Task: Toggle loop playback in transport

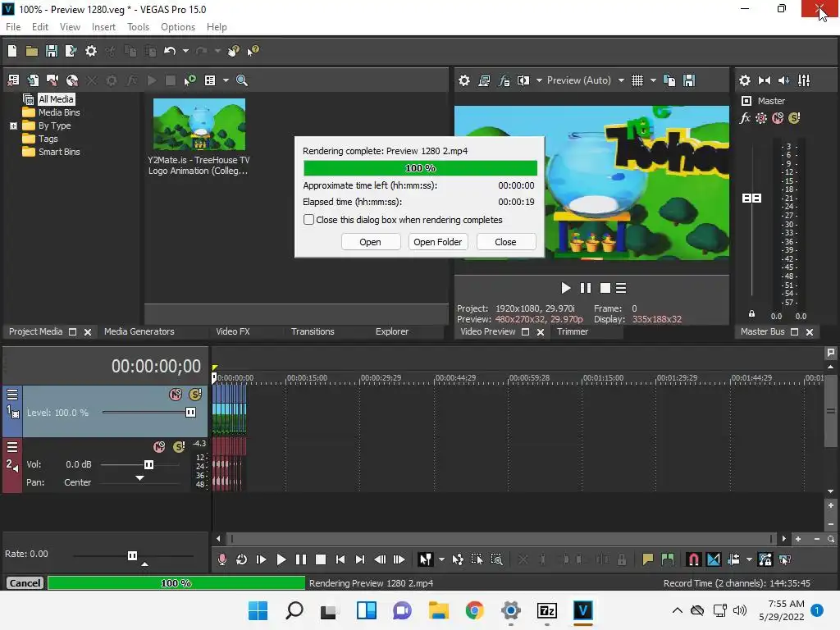Action: [242, 559]
